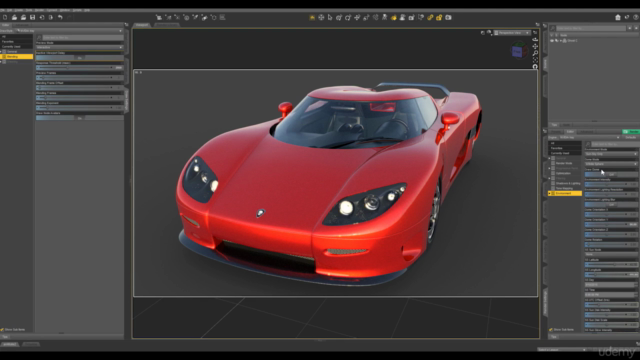Click the Home icon at top right
The image size is (640, 360).
point(618,17)
